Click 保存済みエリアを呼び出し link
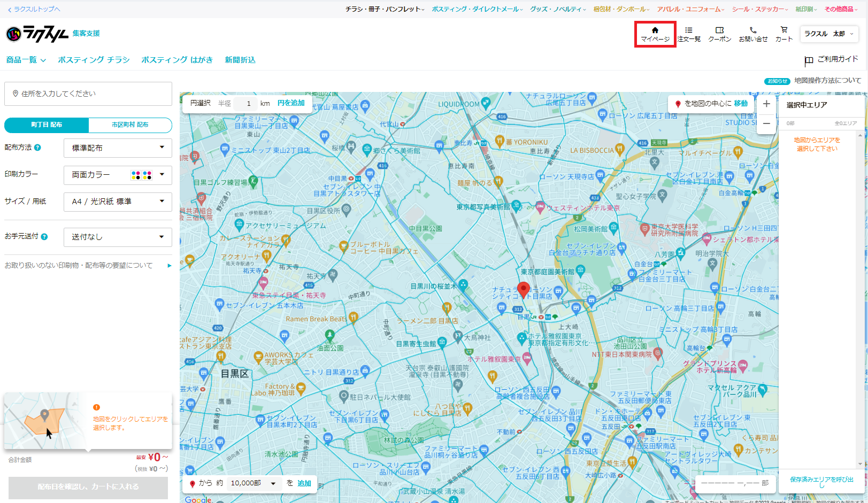This screenshot has width=868, height=503. coord(821,482)
